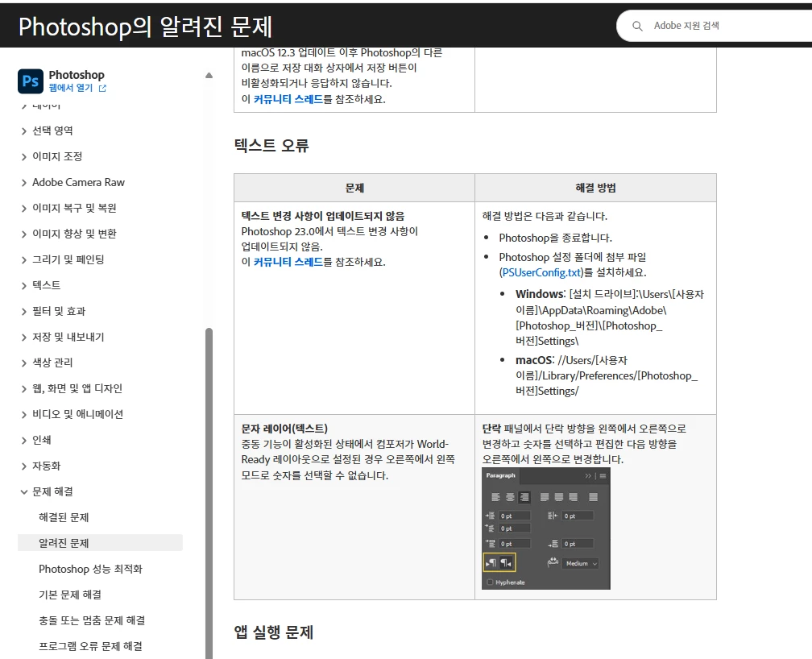Viewport: 812px width, 659px height.
Task: Click the 텍스트 오류 heading
Action: 271,145
